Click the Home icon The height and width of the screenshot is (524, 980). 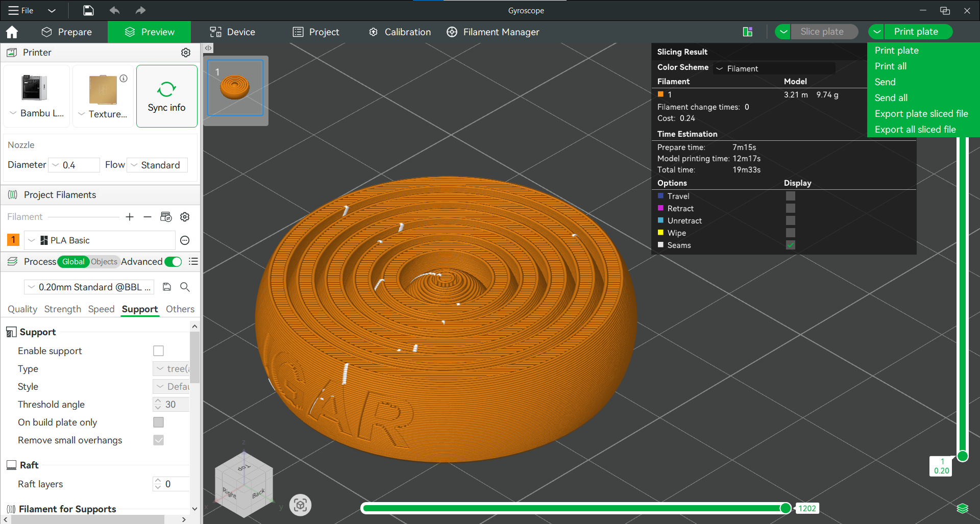(12, 32)
